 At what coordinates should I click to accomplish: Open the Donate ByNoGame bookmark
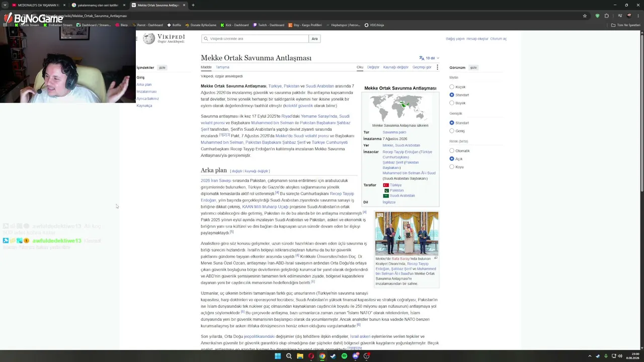pyautogui.click(x=201, y=25)
